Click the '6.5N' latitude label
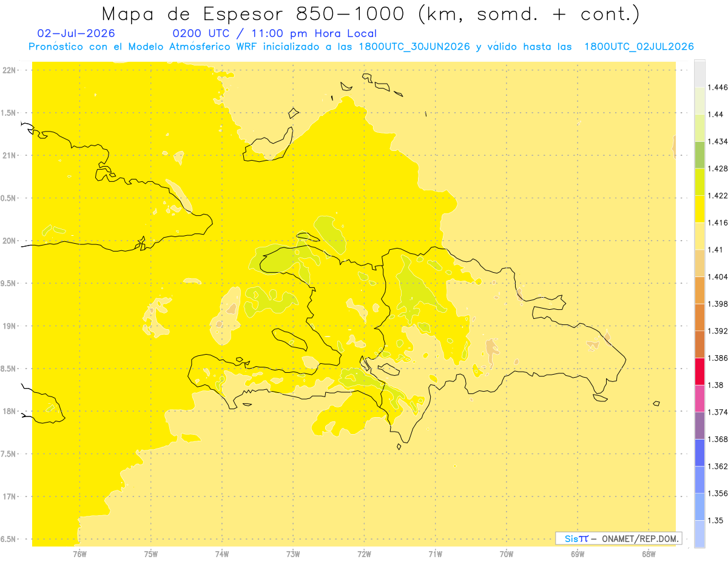The image size is (728, 562). pyautogui.click(x=9, y=539)
